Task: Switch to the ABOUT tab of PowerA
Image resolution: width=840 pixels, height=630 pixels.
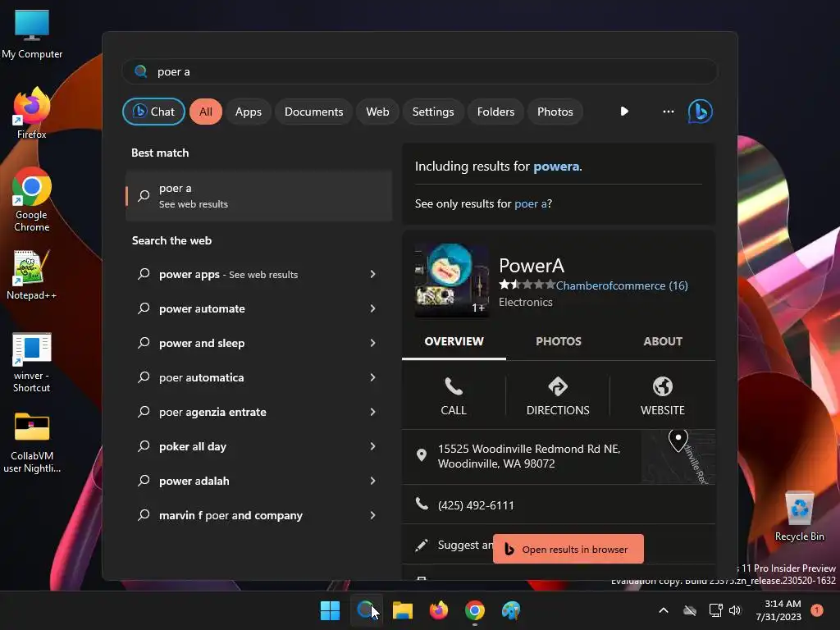Action: point(663,342)
